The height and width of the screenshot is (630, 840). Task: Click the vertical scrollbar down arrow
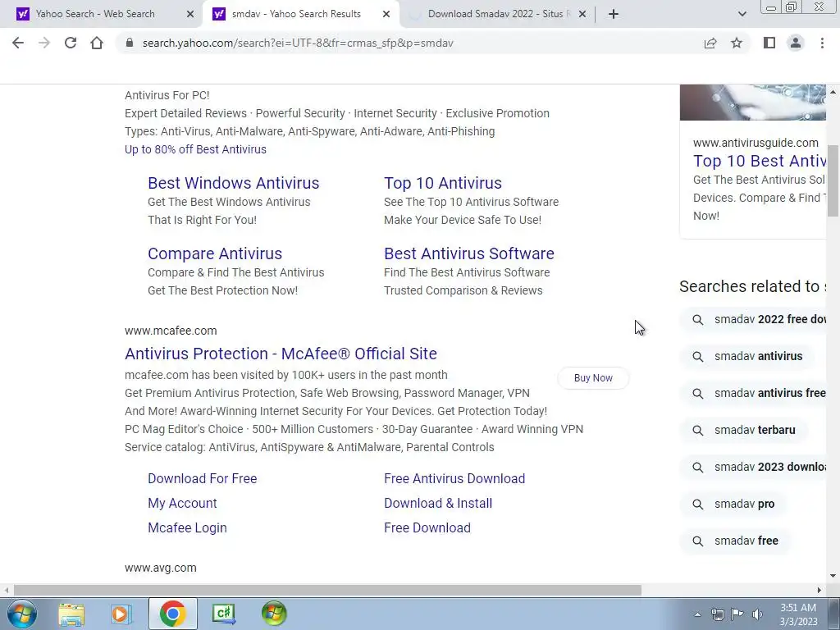tap(833, 576)
